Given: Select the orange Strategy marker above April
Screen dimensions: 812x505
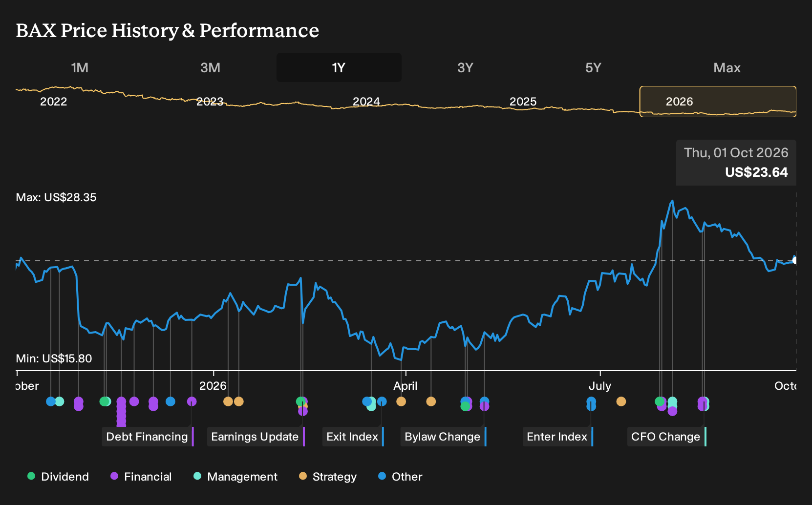Looking at the screenshot, I should click(401, 401).
